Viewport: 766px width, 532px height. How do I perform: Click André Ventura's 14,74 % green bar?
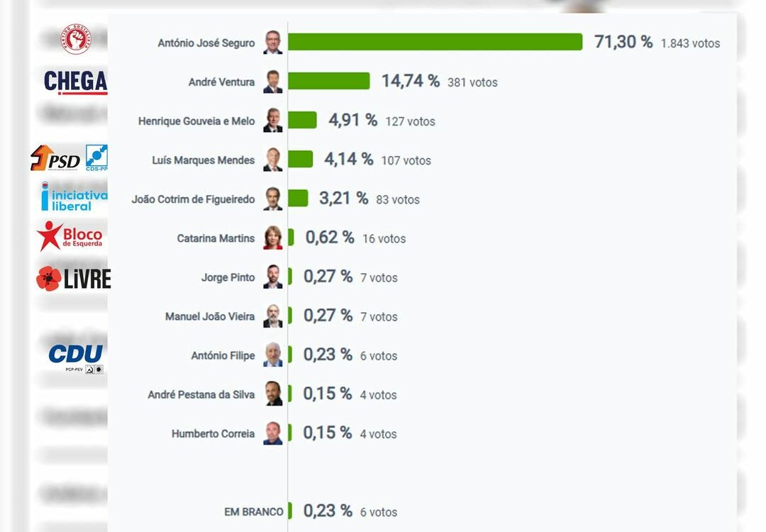tap(328, 81)
